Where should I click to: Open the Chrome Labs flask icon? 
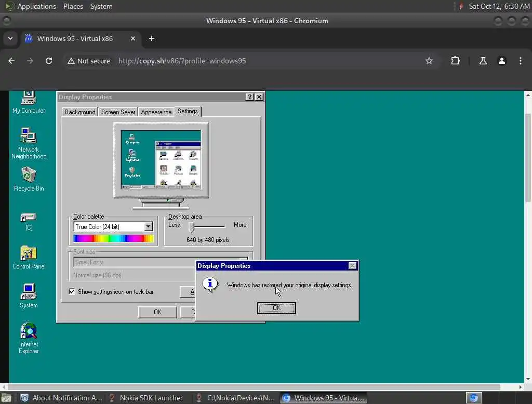click(483, 61)
